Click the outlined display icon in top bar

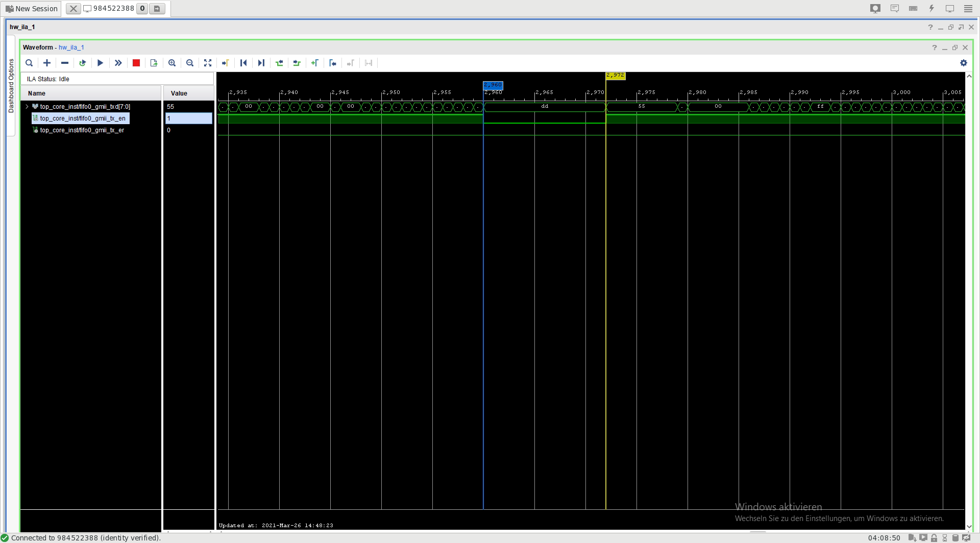click(950, 9)
